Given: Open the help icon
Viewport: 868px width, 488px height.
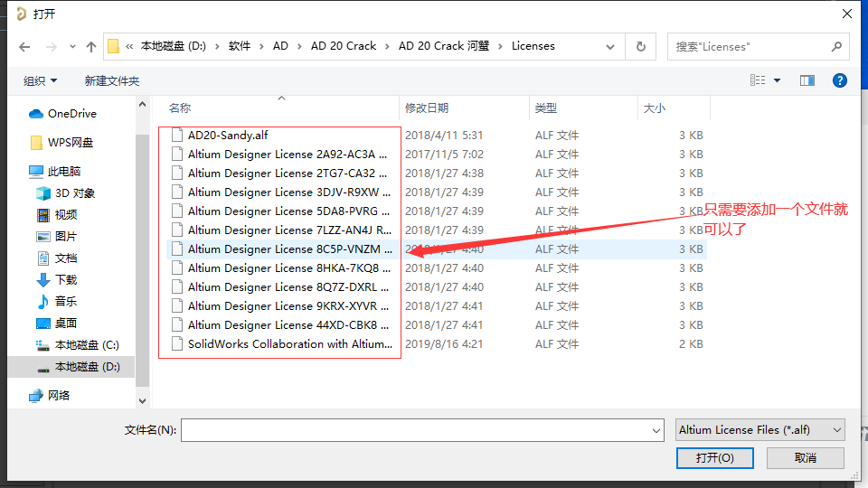Looking at the screenshot, I should (x=840, y=80).
